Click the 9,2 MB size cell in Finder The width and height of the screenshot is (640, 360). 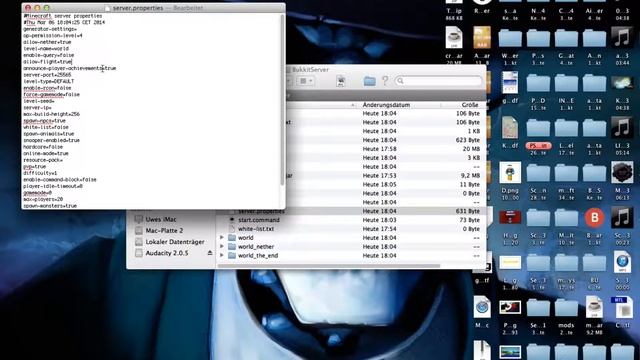click(x=470, y=176)
